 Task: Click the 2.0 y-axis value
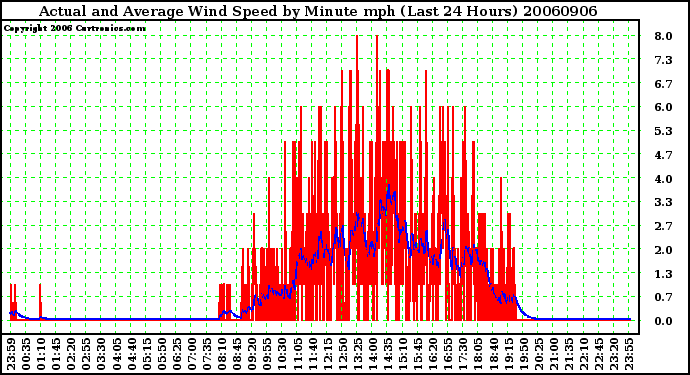(x=663, y=250)
